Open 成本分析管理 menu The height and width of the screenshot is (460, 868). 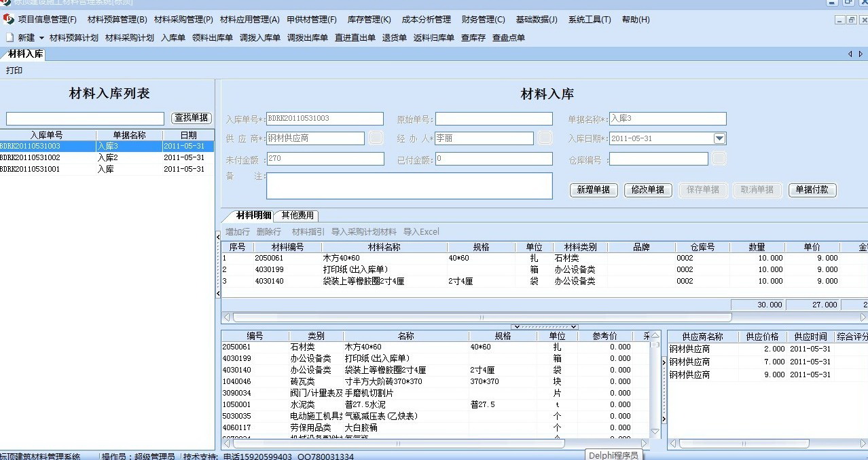pos(426,20)
